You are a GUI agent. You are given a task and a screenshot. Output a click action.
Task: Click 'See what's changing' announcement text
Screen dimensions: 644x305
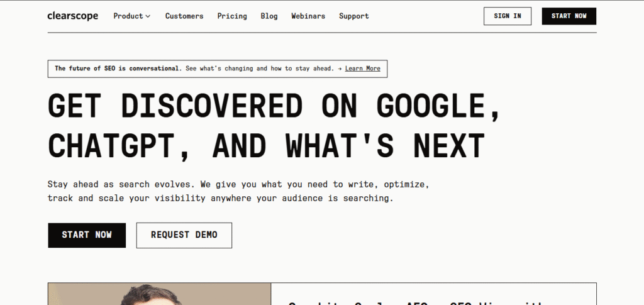point(260,69)
